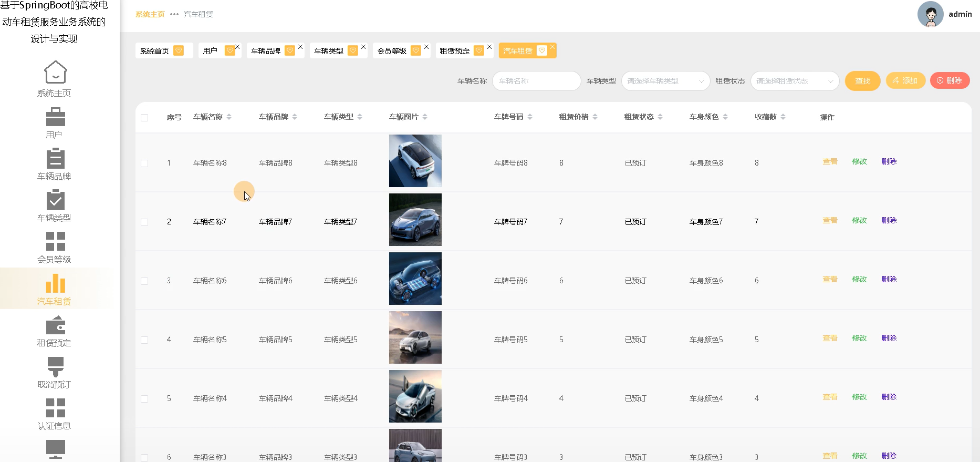Open 认证信息 grid icon in sidebar
Image resolution: width=980 pixels, height=462 pixels.
pyautogui.click(x=55, y=408)
